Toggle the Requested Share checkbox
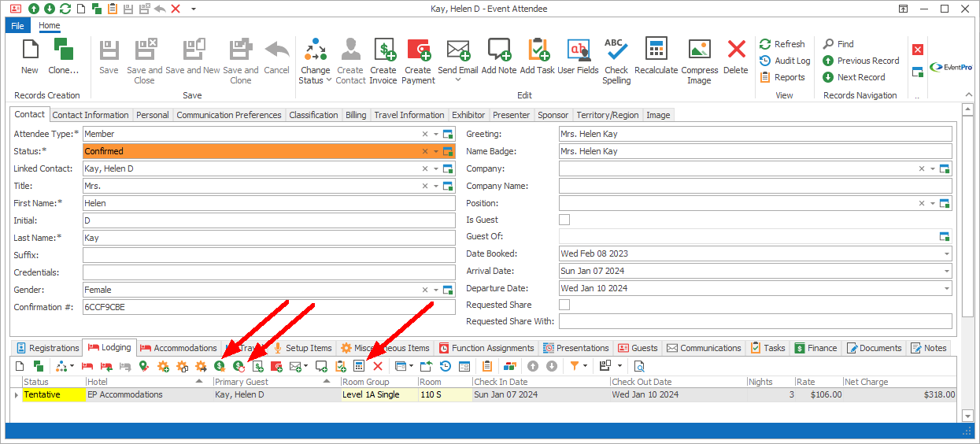The height and width of the screenshot is (444, 980). (x=564, y=305)
